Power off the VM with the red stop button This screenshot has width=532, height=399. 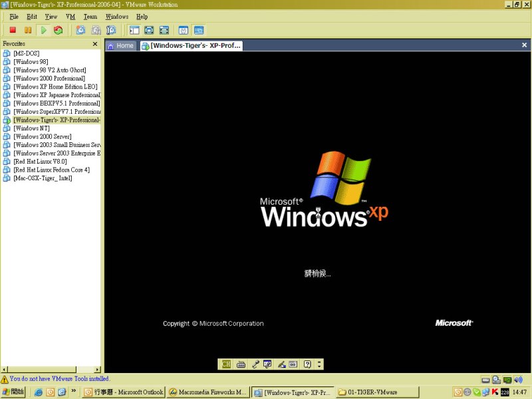(x=13, y=30)
